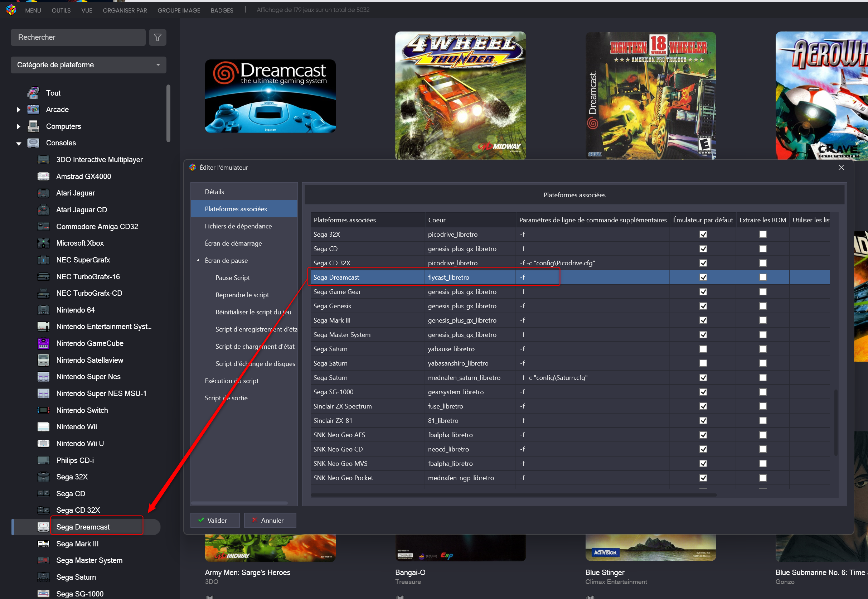Click the Rechercher search field

point(78,37)
